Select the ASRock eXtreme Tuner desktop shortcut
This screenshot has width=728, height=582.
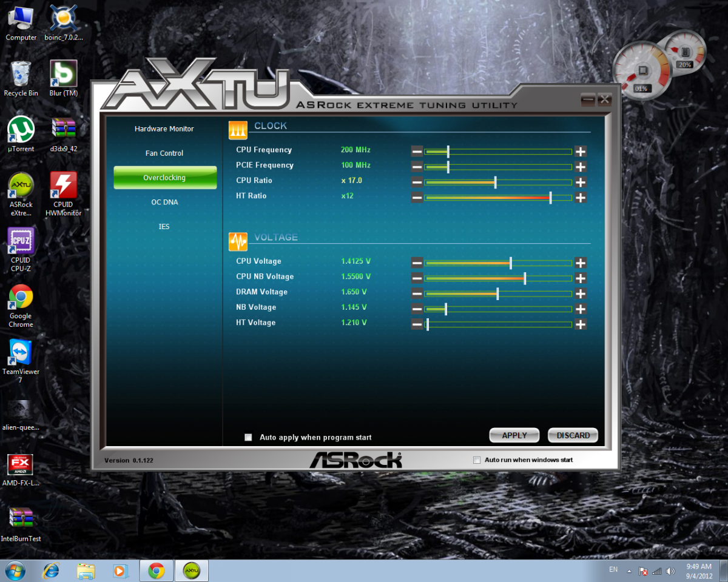point(21,194)
